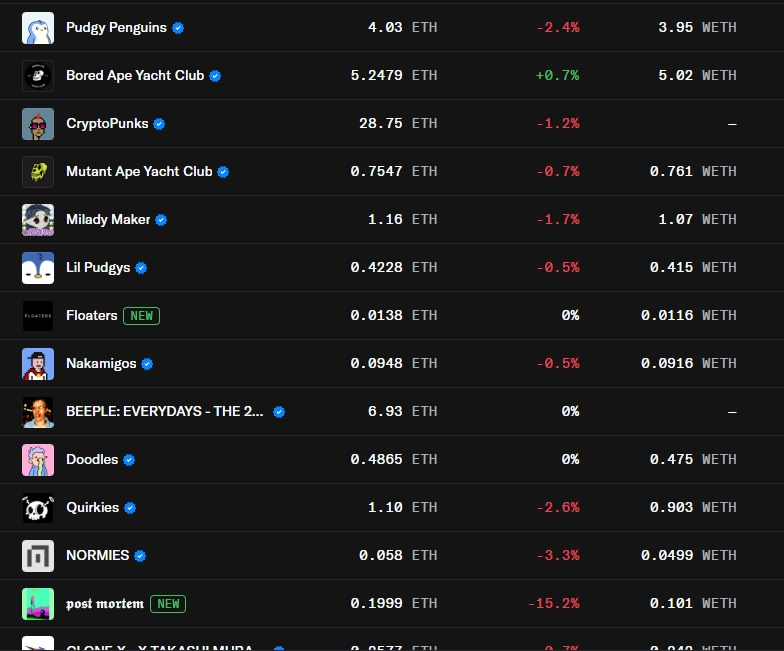This screenshot has width=784, height=651.
Task: Open the Mutant Ape Yacht Club link
Action: (139, 172)
